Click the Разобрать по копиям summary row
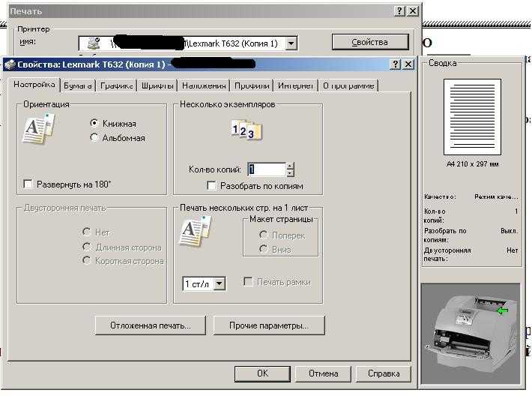This screenshot has height=402, width=532. coord(471,235)
